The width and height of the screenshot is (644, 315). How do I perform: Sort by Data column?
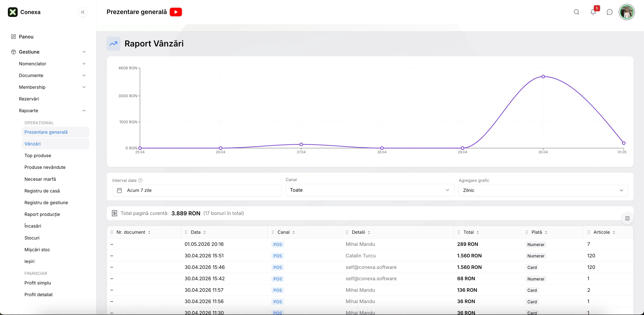pos(205,232)
